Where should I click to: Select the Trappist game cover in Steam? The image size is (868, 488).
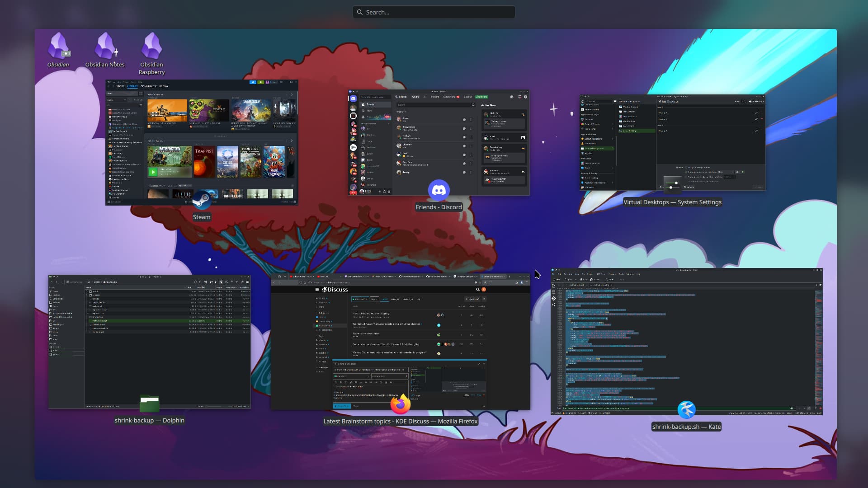pyautogui.click(x=204, y=162)
